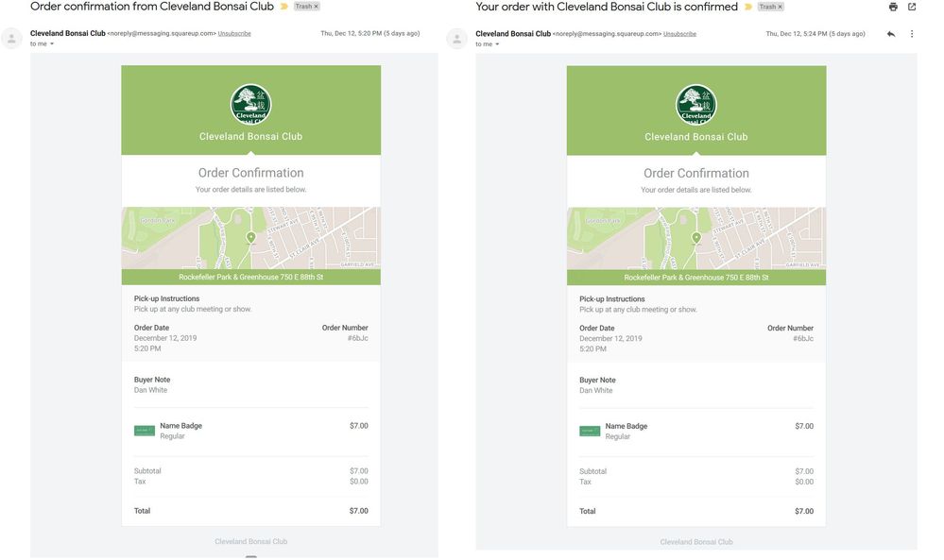Reply to the 5:24 PM email
The width and height of the screenshot is (944, 560).
click(x=891, y=34)
